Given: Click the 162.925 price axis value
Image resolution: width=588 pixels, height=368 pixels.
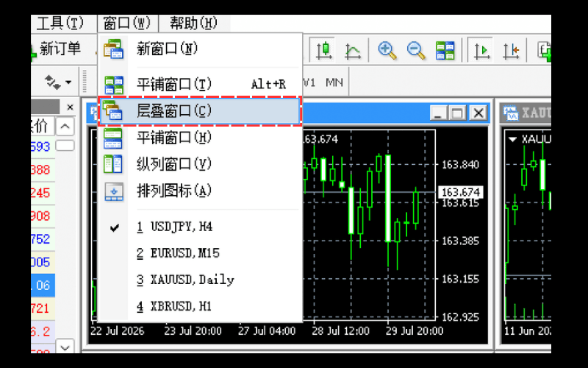Looking at the screenshot, I should (460, 317).
